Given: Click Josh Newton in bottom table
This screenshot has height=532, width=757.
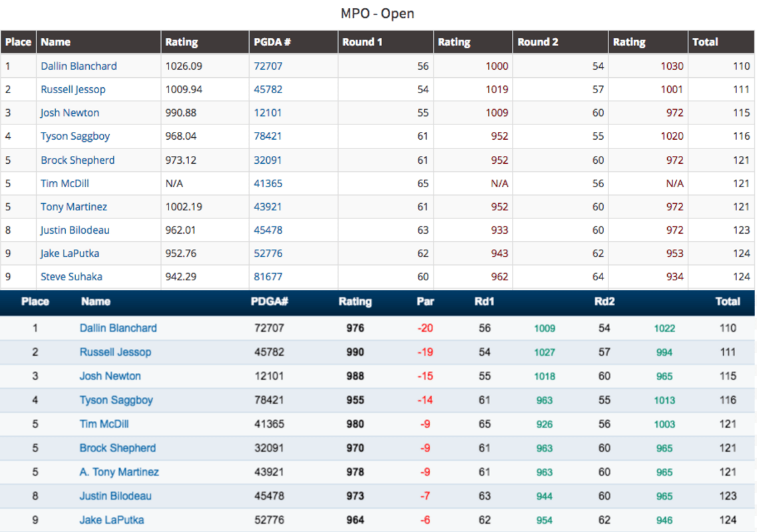Looking at the screenshot, I should pos(110,376).
